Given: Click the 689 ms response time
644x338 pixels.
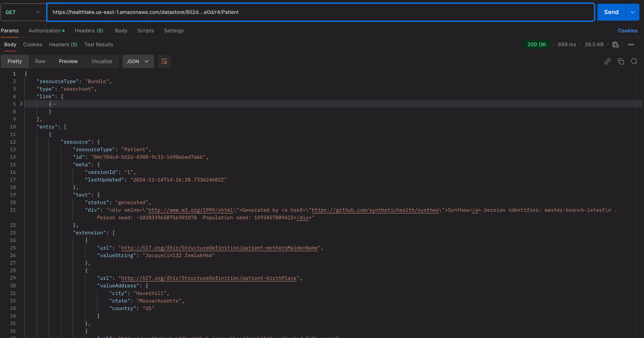Looking at the screenshot, I should tap(567, 45).
